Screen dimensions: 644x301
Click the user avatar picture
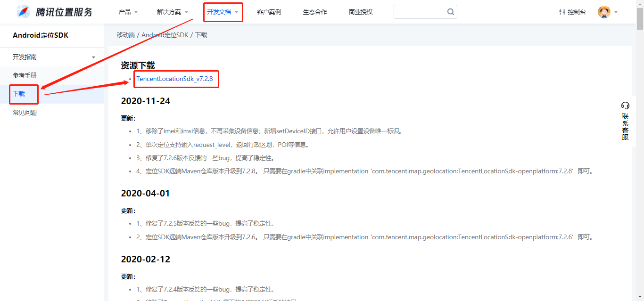point(603,11)
